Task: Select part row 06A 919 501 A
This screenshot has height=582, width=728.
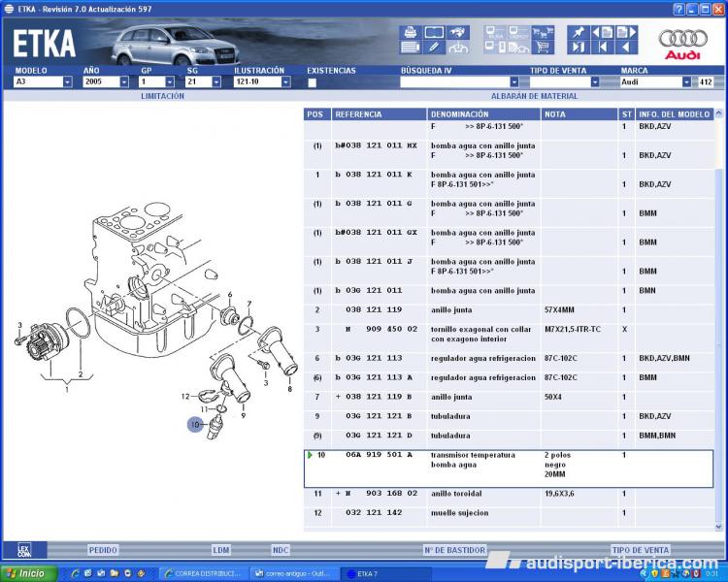Action: [x=509, y=469]
